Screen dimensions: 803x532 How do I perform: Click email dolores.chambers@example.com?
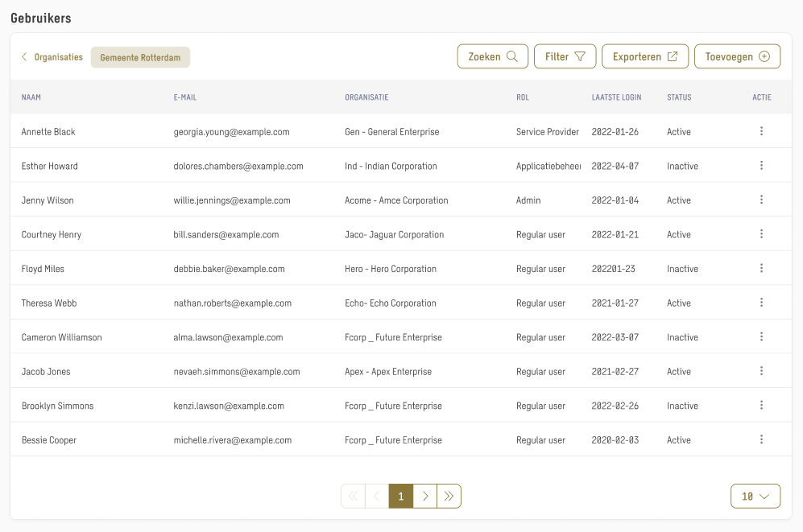click(x=238, y=166)
